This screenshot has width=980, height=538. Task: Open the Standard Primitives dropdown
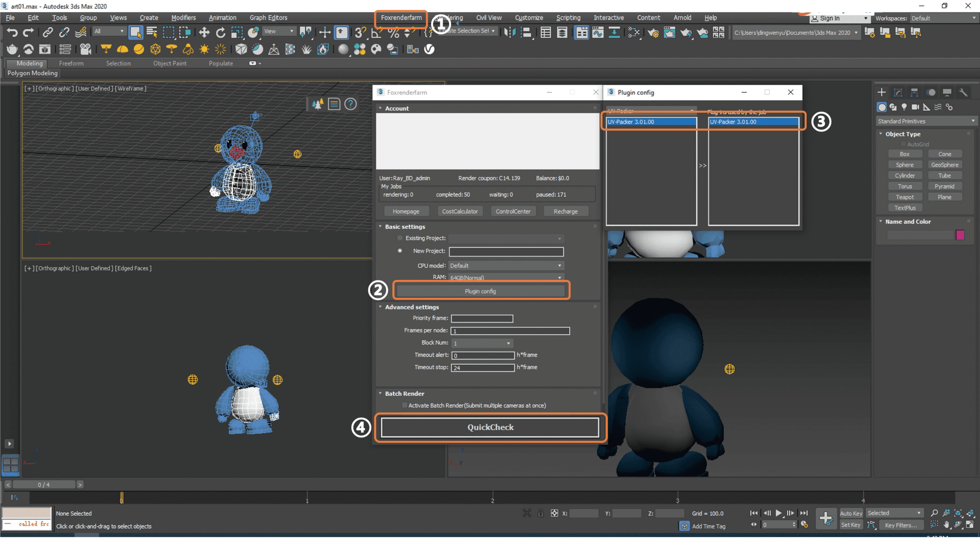point(926,121)
